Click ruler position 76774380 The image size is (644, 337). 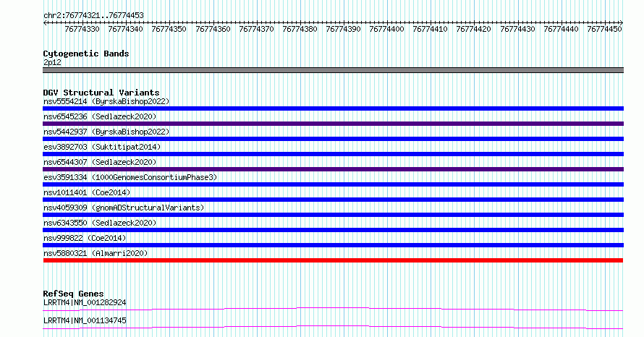[x=300, y=29]
